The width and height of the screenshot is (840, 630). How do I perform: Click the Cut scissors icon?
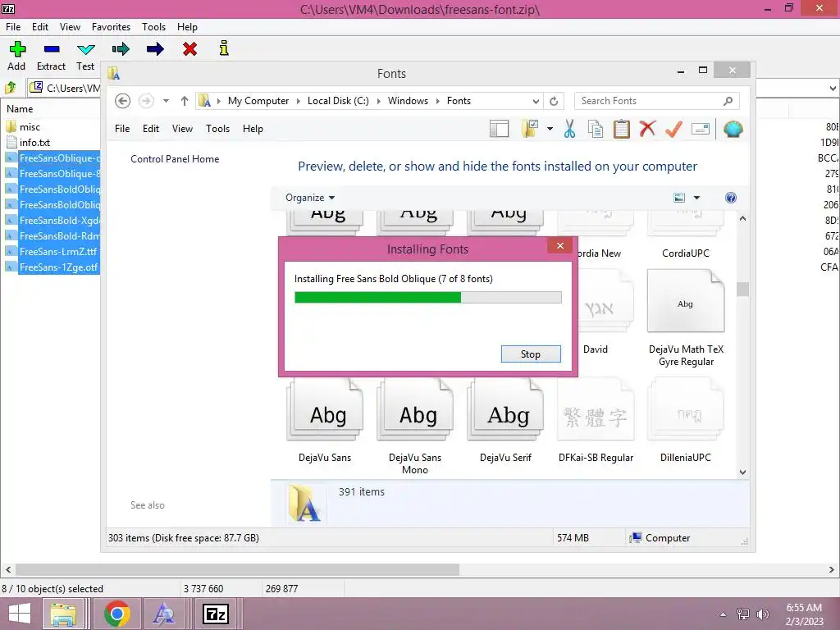[569, 129]
